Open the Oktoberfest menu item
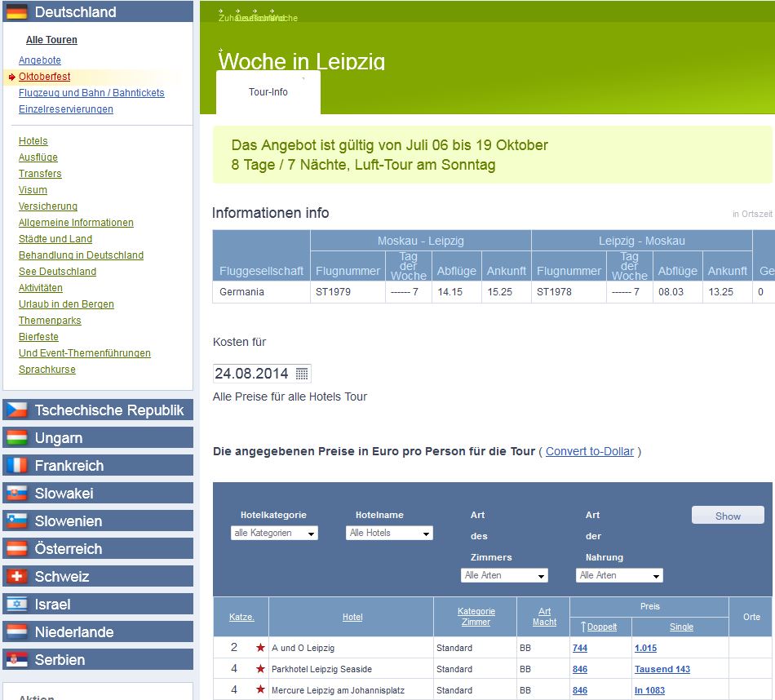This screenshot has height=700, width=775. (45, 77)
